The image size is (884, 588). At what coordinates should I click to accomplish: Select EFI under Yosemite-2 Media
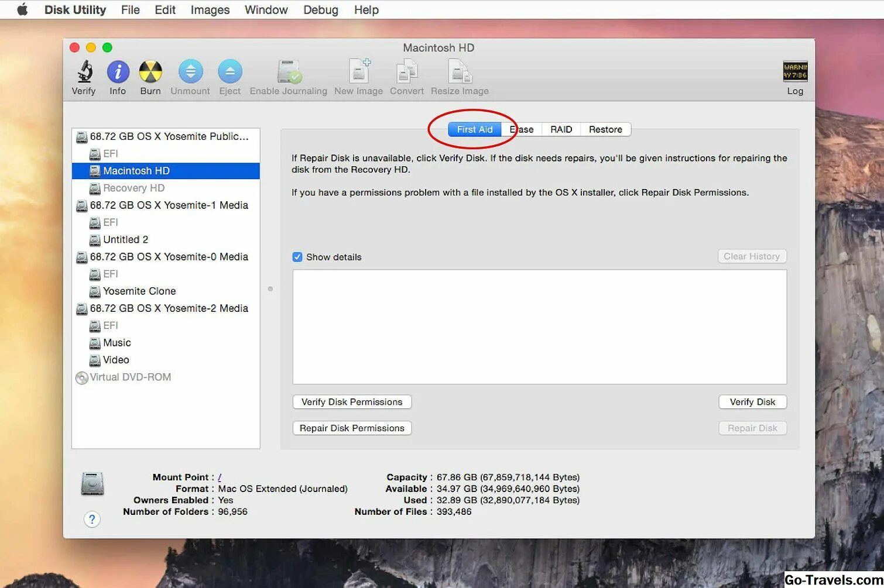point(166,325)
